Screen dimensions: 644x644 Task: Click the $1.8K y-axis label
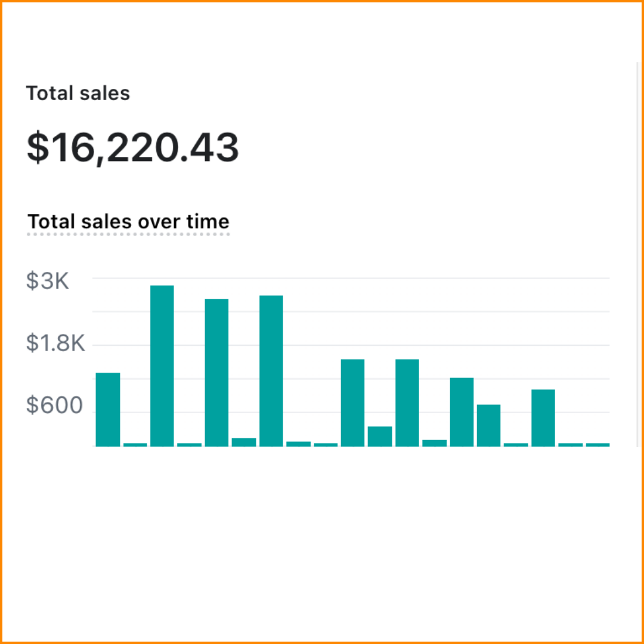point(55,343)
